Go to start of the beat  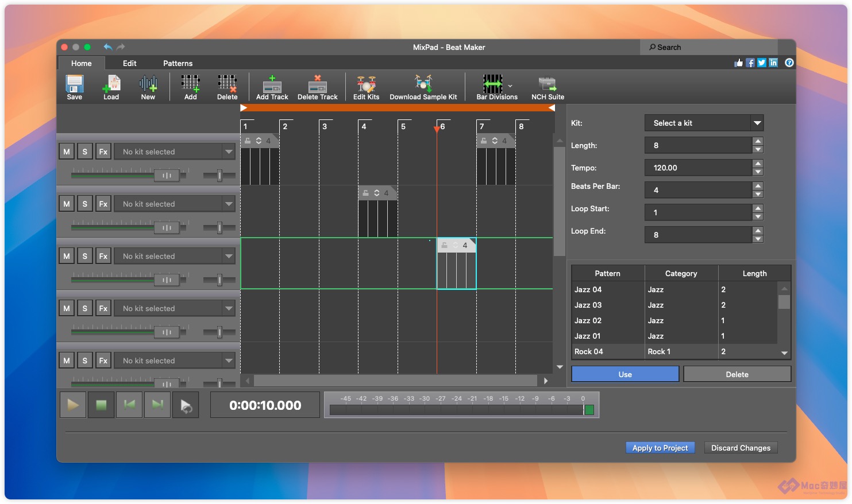pos(129,405)
